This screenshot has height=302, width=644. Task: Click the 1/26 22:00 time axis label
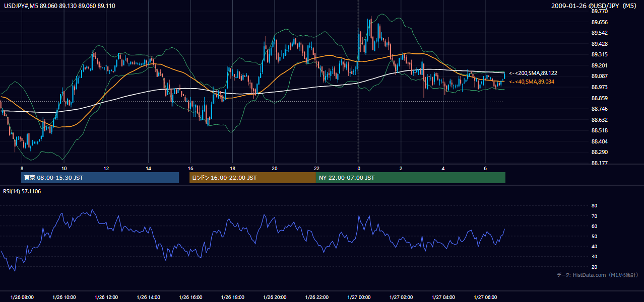coord(316,297)
